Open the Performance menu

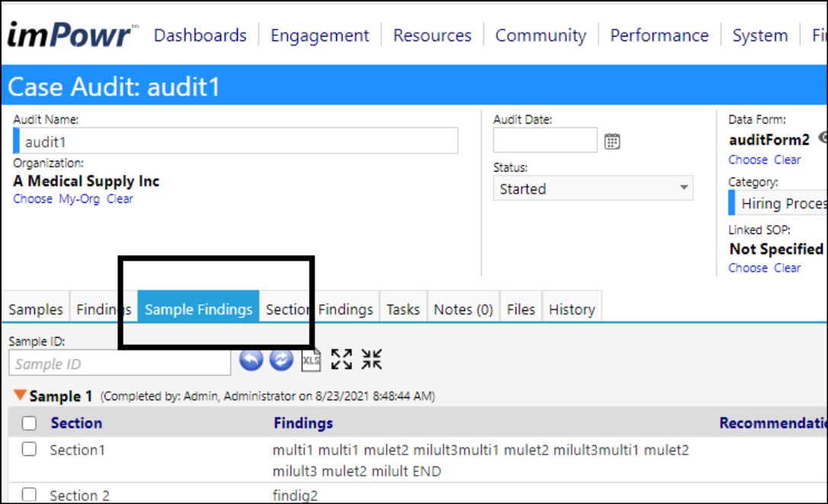659,35
